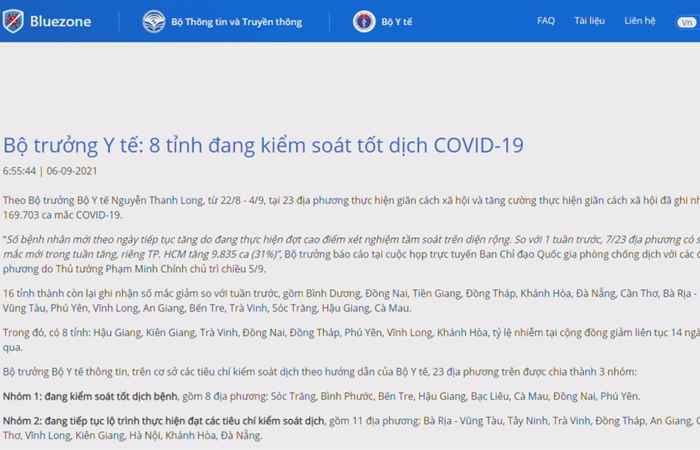Toggle the Vn language switch

tap(687, 22)
